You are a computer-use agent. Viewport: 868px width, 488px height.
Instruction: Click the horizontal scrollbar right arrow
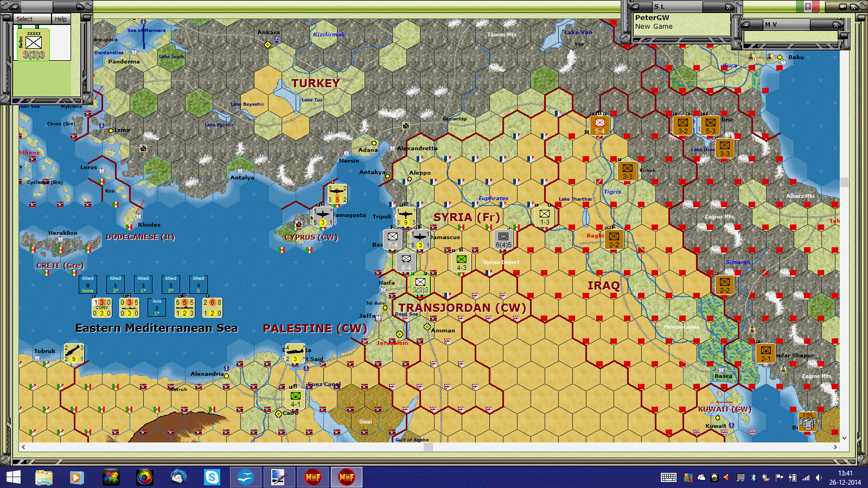[835, 447]
